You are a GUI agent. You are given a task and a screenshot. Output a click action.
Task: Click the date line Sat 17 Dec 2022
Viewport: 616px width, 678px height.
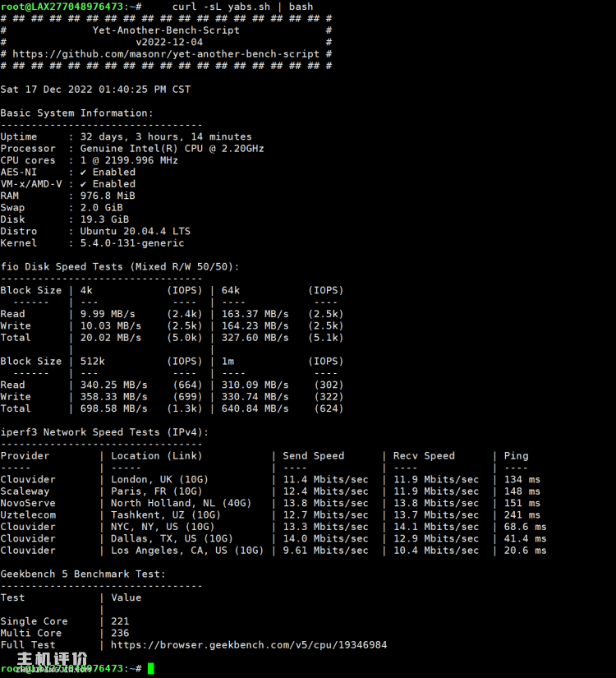tap(95, 90)
